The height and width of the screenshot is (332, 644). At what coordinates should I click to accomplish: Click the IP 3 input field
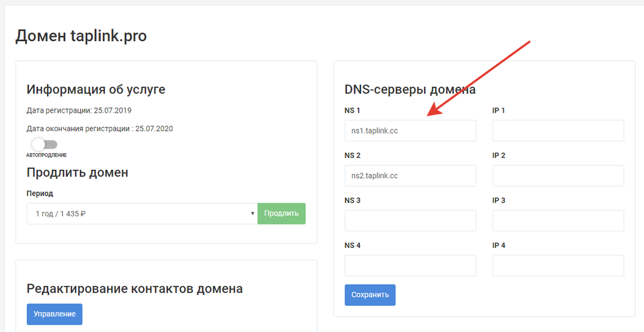click(x=558, y=221)
